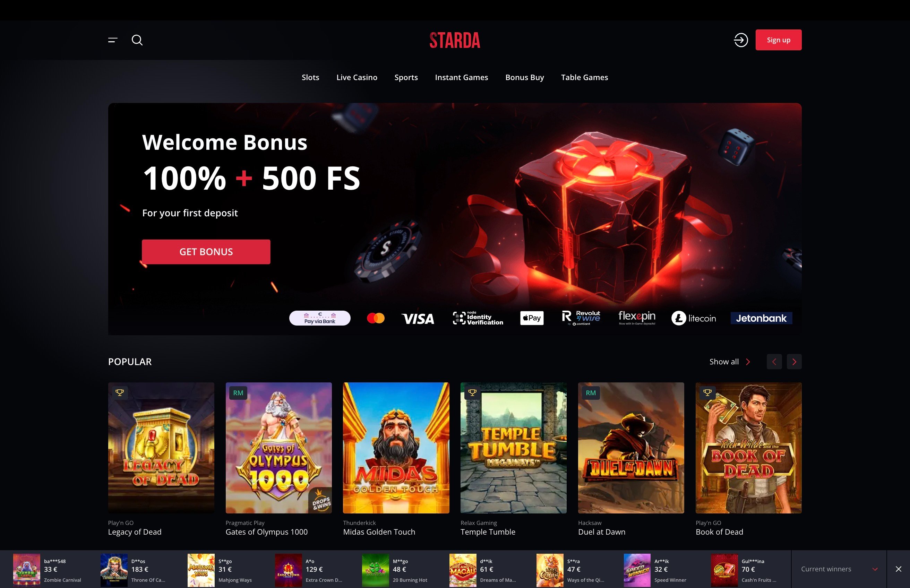Click trophy badge on Legacy of Dead
910x588 pixels.
120,392
